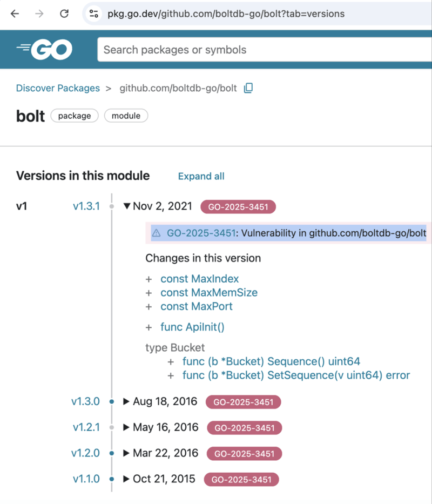Click the browser back arrow
Image resolution: width=432 pixels, height=504 pixels.
tap(15, 14)
